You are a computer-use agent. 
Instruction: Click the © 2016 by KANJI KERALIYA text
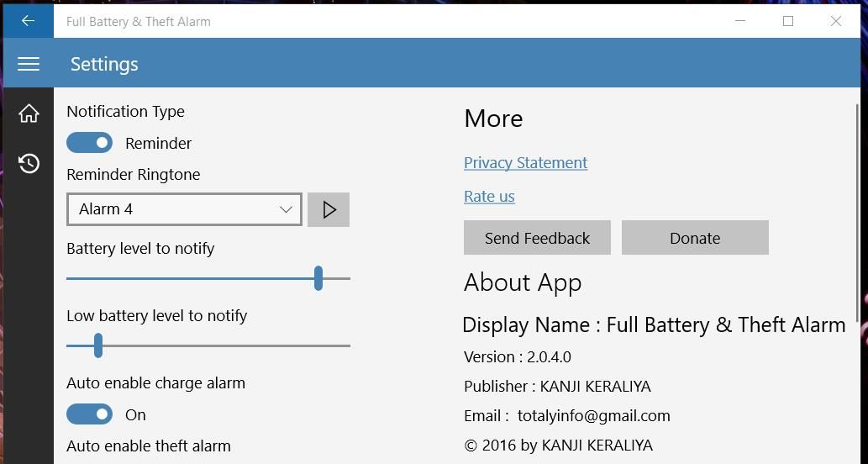tap(559, 446)
